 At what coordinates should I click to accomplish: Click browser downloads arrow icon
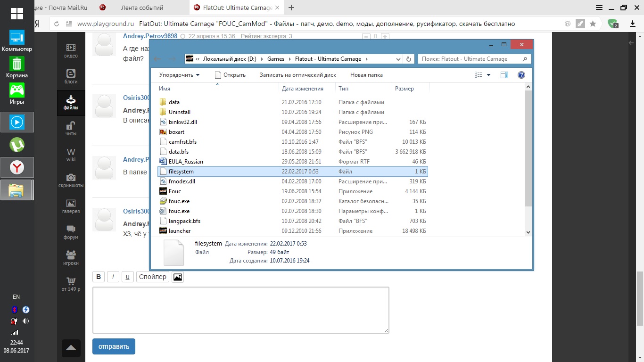633,24
